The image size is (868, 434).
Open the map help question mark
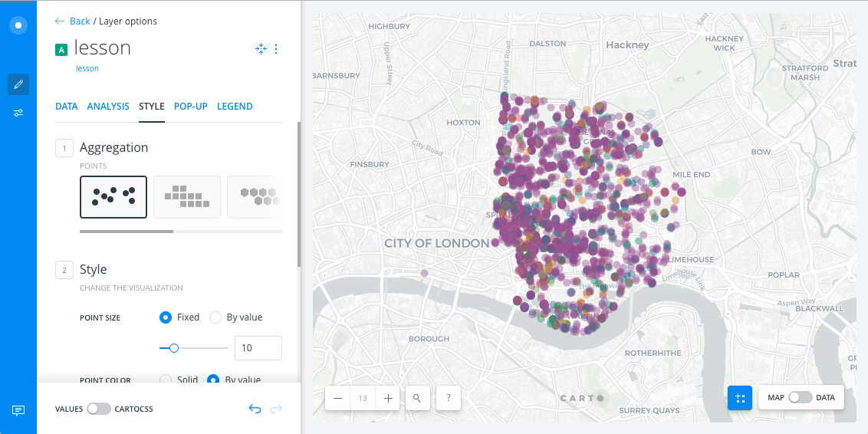point(449,398)
